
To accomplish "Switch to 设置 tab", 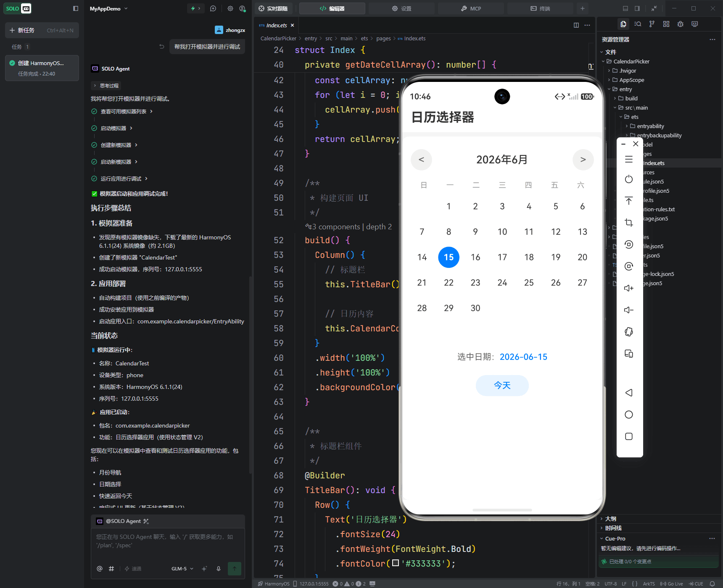I will click(x=401, y=8).
